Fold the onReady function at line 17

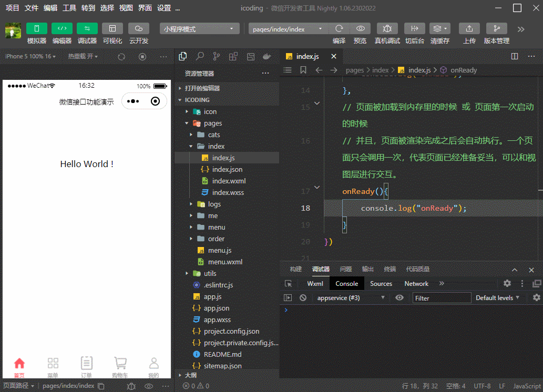click(317, 188)
